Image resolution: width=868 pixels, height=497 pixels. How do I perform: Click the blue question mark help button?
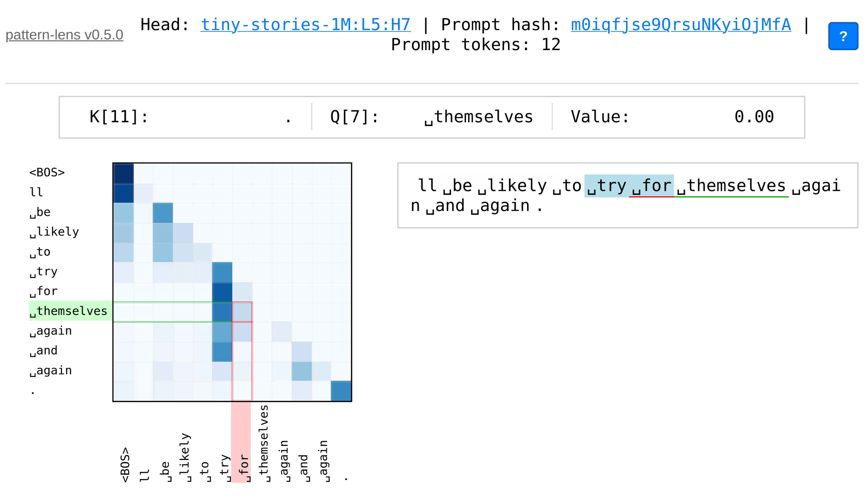point(843,36)
